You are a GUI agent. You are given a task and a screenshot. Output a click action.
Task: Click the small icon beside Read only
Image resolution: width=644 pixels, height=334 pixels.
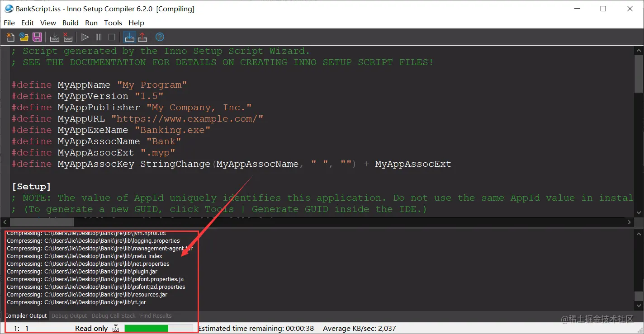[x=116, y=329]
